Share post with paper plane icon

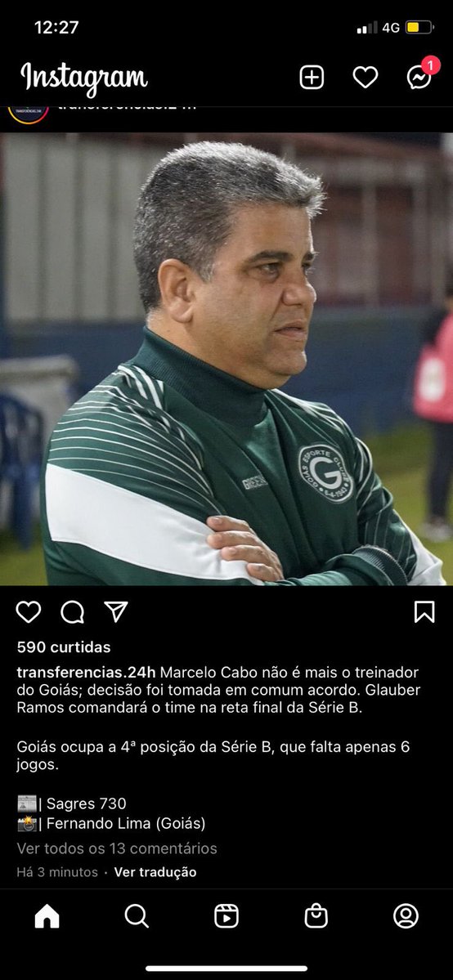pyautogui.click(x=116, y=611)
